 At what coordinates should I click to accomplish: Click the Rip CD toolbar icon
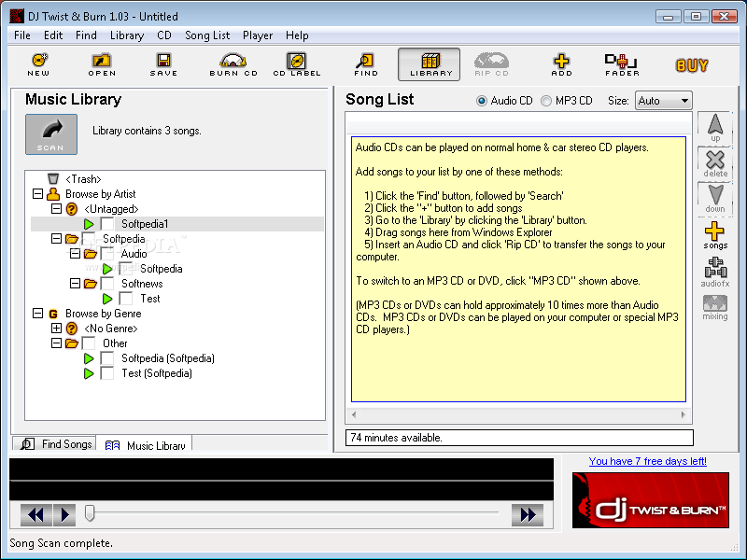point(492,64)
